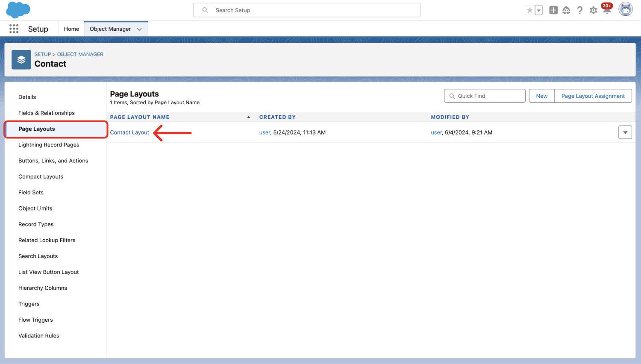Switch to the Object Manager tab
Image resolution: width=641 pixels, height=364 pixels.
tap(110, 29)
